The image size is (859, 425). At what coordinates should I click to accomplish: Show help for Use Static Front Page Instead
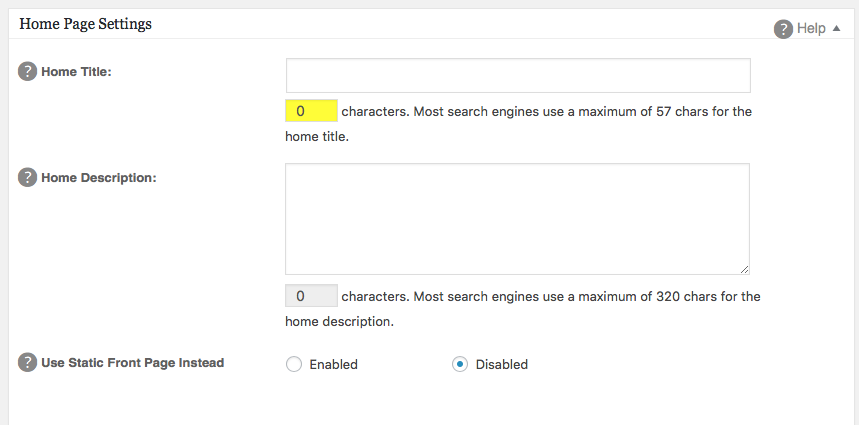click(27, 363)
